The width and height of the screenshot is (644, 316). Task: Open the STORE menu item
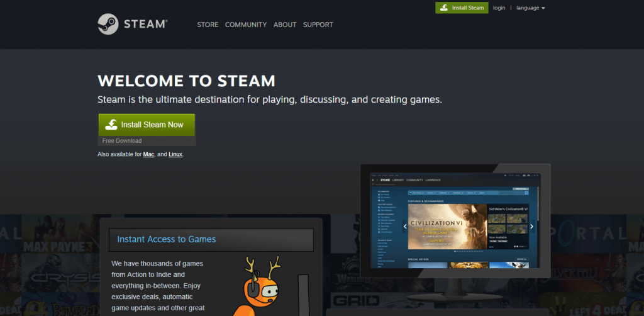coord(208,25)
